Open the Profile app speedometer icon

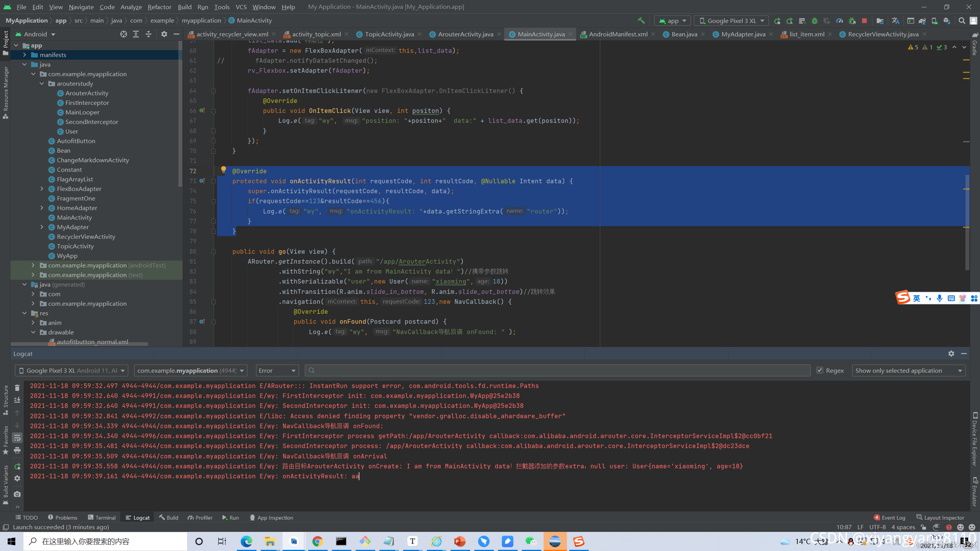839,21
